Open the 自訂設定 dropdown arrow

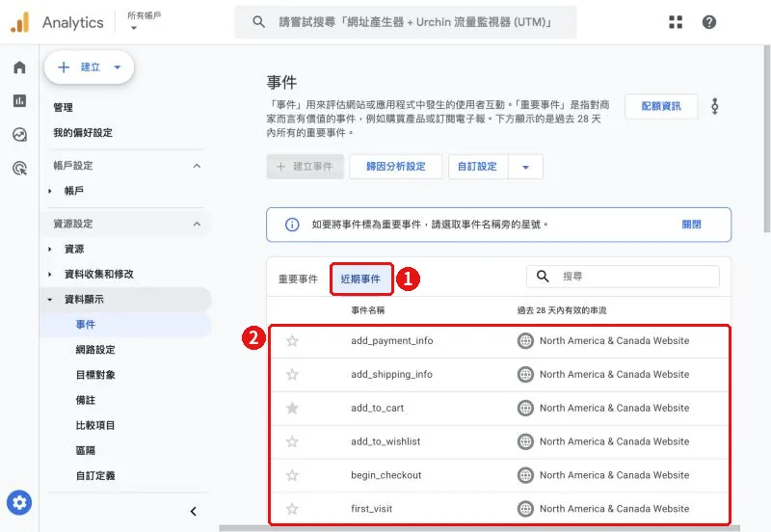[x=525, y=167]
